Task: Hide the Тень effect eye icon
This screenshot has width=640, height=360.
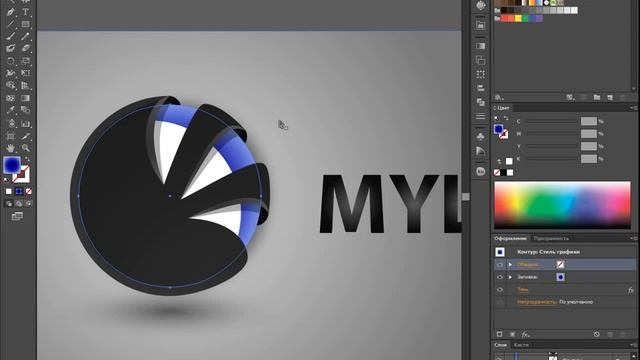Action: point(500,290)
